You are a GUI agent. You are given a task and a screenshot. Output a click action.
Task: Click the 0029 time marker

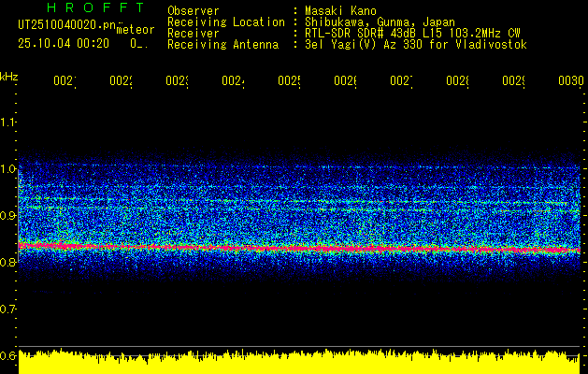click(513, 80)
